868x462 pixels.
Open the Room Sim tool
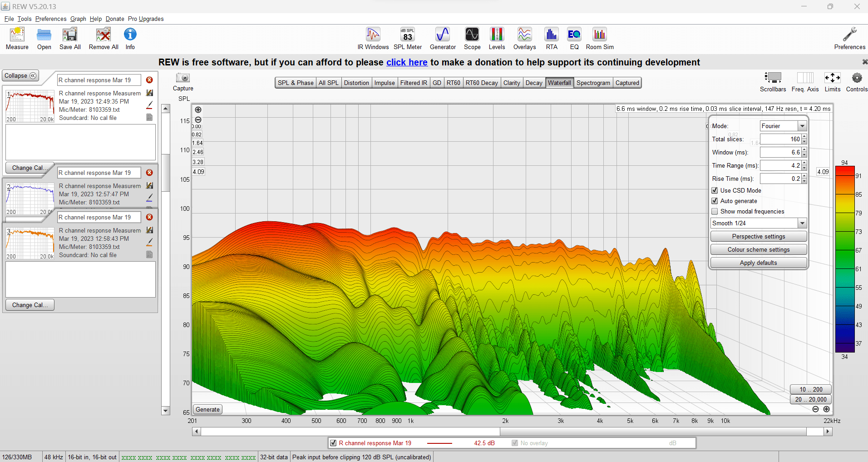coord(600,38)
